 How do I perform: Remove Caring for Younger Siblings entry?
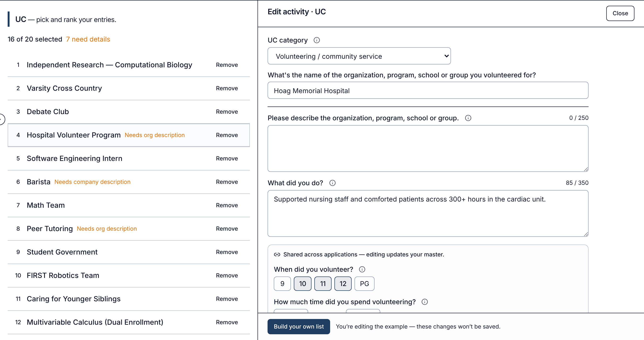pos(227,299)
